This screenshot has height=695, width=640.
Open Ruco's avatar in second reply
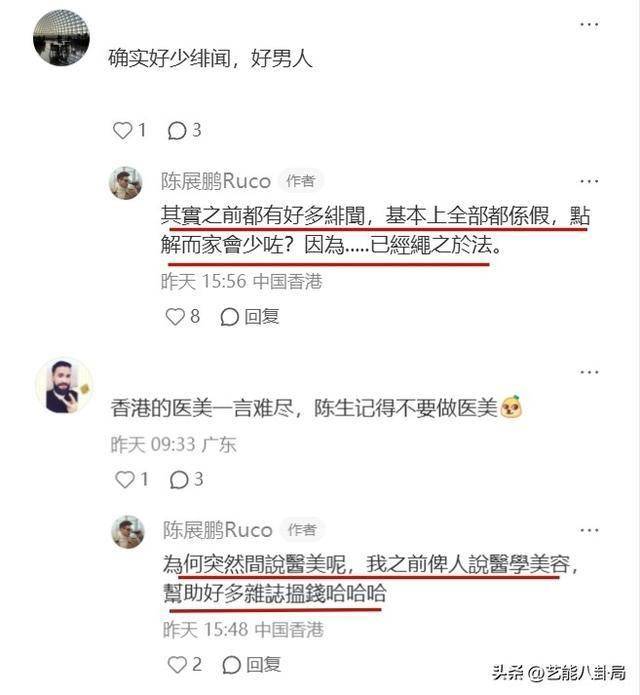click(128, 531)
